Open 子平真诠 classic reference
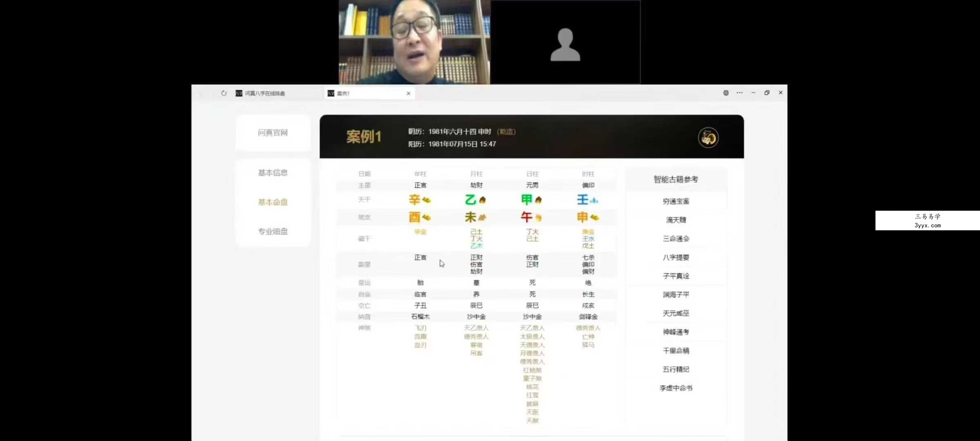 [x=676, y=276]
